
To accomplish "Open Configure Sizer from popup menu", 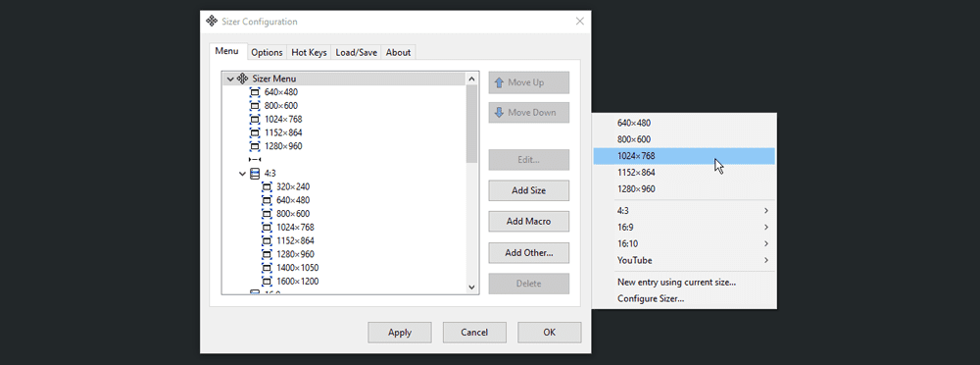I will [684, 298].
